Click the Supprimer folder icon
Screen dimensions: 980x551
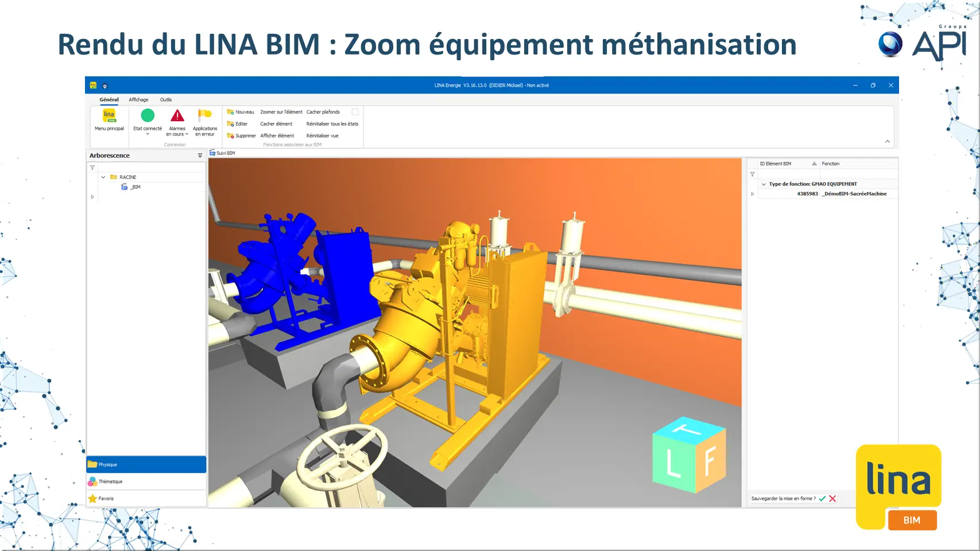click(230, 136)
